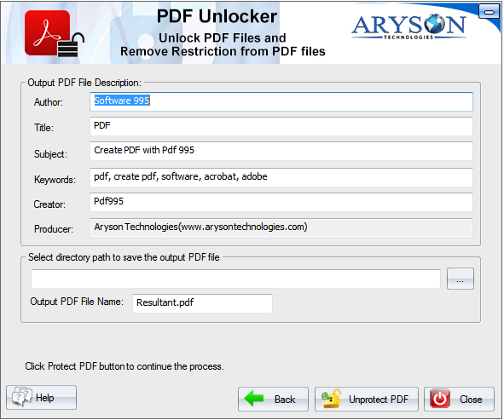Click the Unprotect PDF button
The image size is (504, 420).
coord(367,400)
